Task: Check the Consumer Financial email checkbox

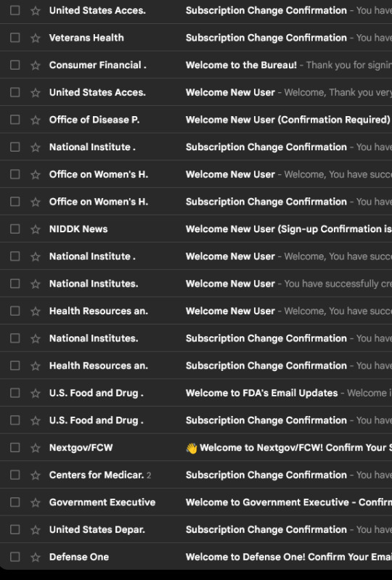Action: [x=15, y=65]
